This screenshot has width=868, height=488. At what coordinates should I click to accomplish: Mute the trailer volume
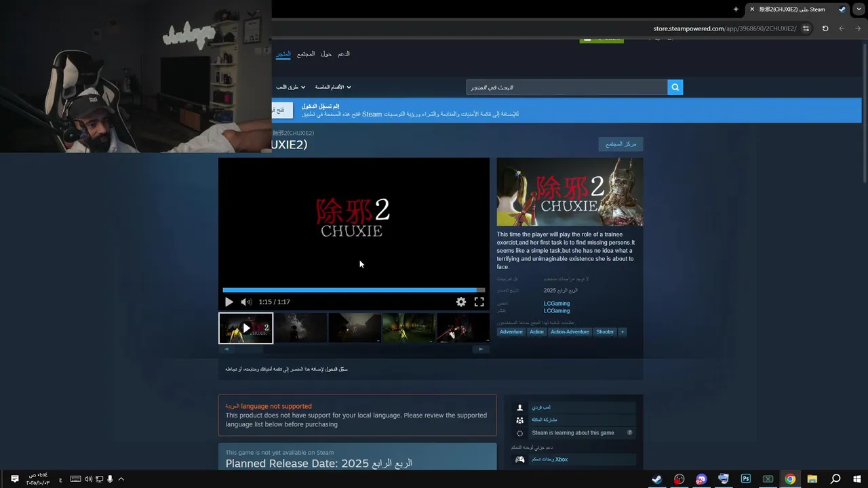(x=246, y=302)
